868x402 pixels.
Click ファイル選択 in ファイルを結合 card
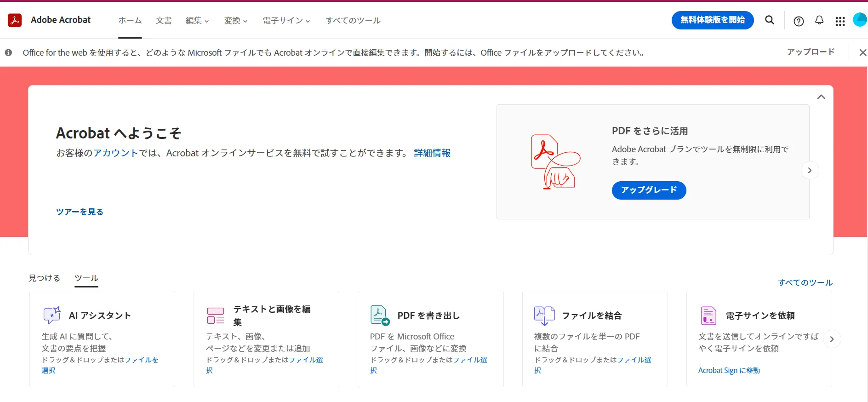[593, 365]
